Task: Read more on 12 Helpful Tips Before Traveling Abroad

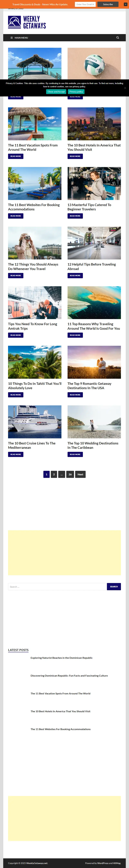Action: [x=75, y=276]
